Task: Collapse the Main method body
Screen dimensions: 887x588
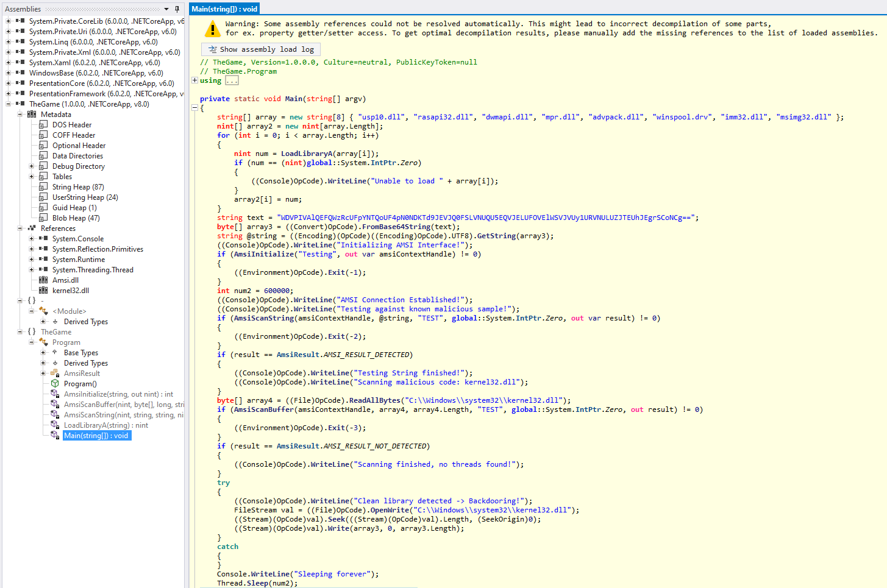Action: 194,108
